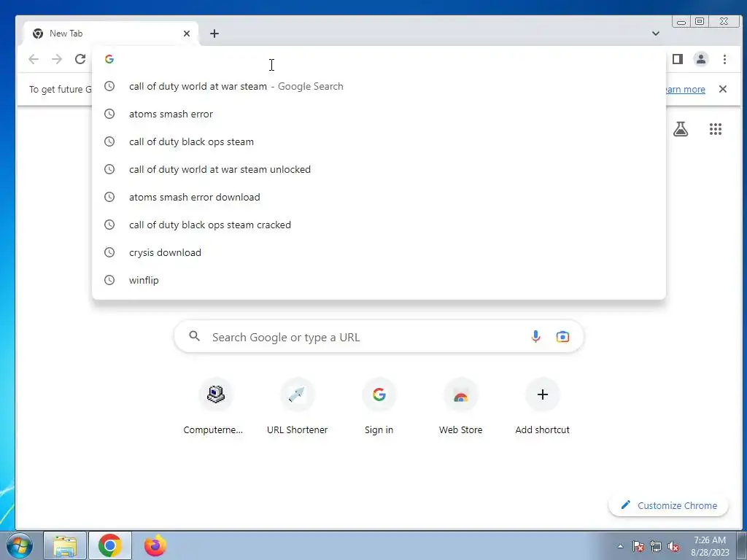Close the New Tab tab
The height and width of the screenshot is (560, 747).
click(187, 34)
